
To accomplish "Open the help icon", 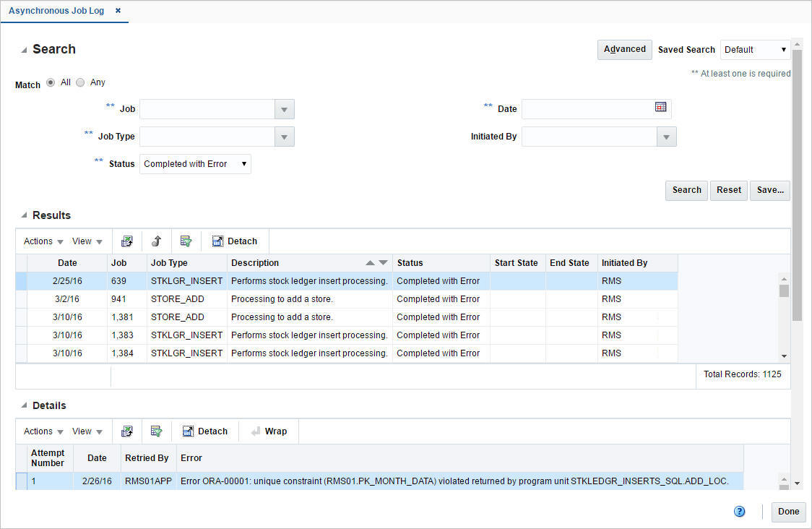I will coord(739,511).
